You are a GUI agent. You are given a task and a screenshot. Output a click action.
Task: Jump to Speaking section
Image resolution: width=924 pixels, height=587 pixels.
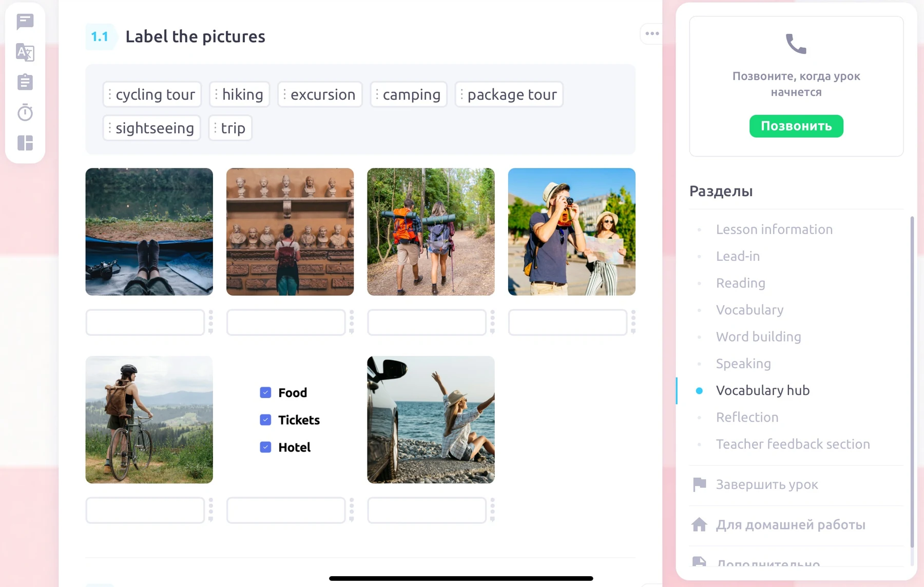(x=743, y=364)
